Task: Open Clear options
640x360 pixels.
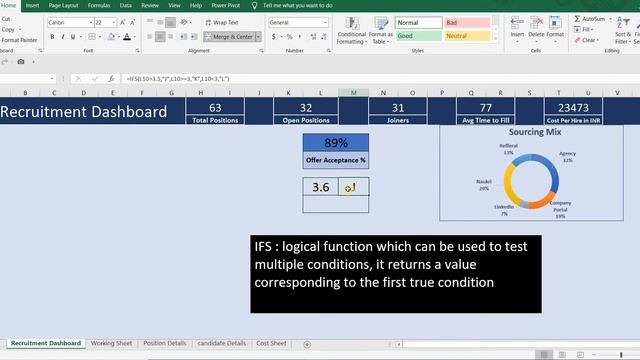Action: click(587, 40)
